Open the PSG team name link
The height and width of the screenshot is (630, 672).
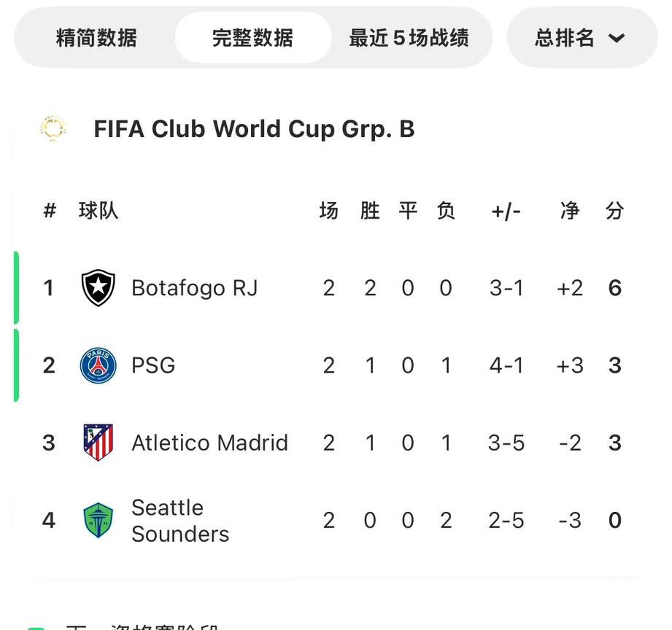[x=153, y=365]
